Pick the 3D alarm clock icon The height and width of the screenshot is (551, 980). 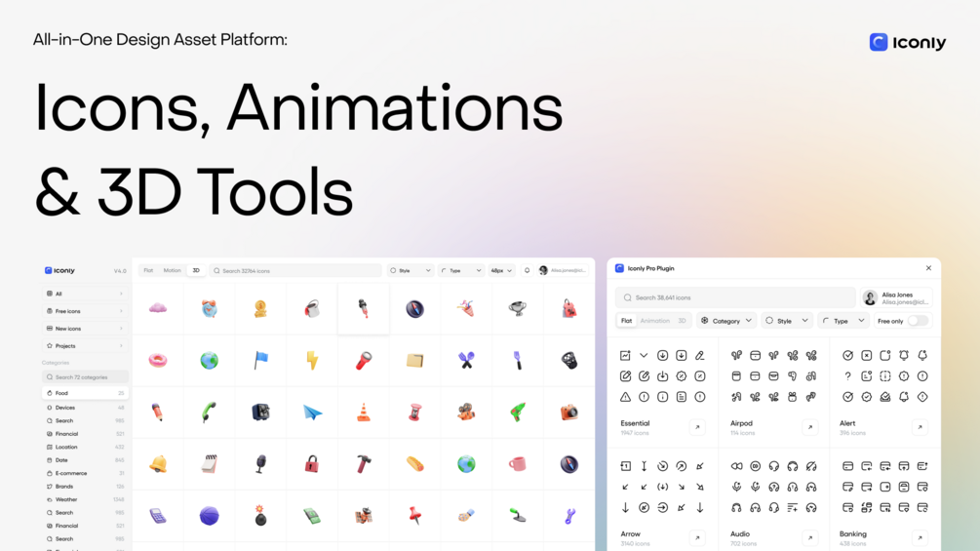(x=210, y=308)
